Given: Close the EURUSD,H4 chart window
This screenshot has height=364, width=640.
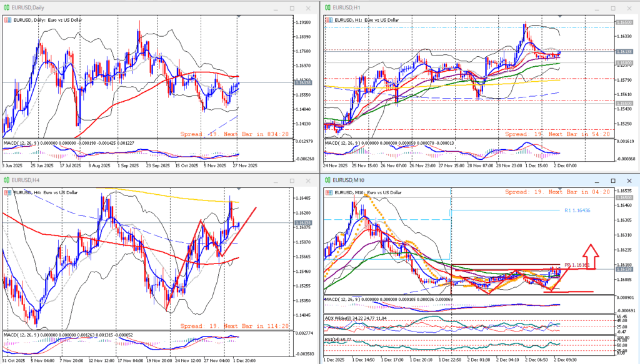Looking at the screenshot, I should click(307, 180).
